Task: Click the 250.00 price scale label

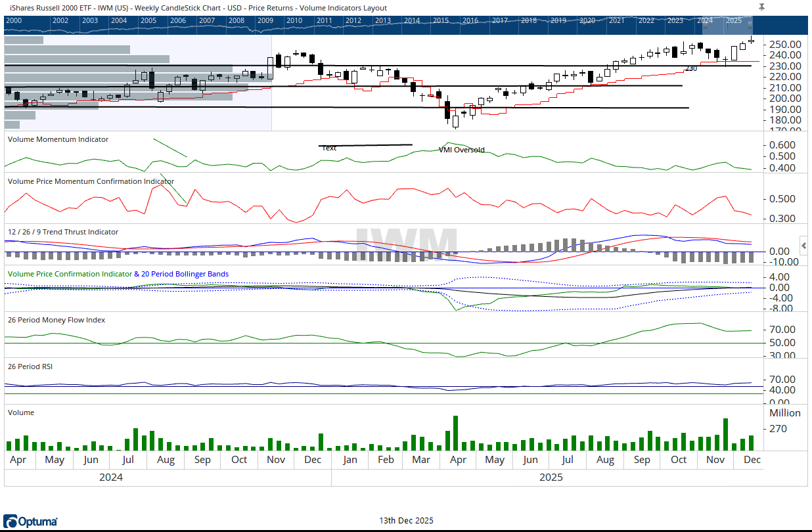Action: [x=784, y=44]
